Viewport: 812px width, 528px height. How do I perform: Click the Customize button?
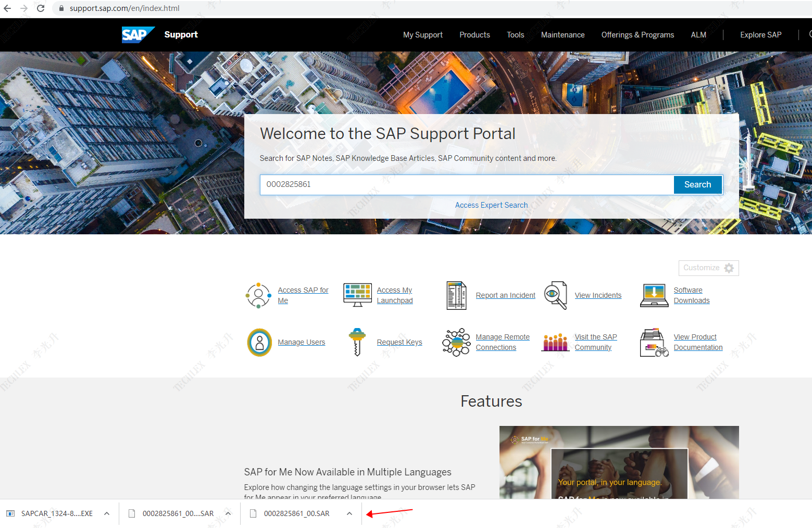coord(708,268)
